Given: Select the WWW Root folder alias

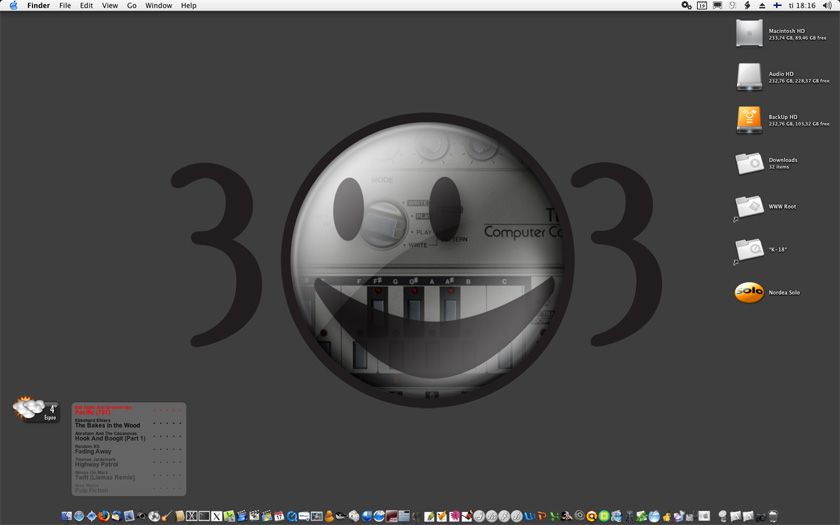Looking at the screenshot, I should click(x=749, y=206).
